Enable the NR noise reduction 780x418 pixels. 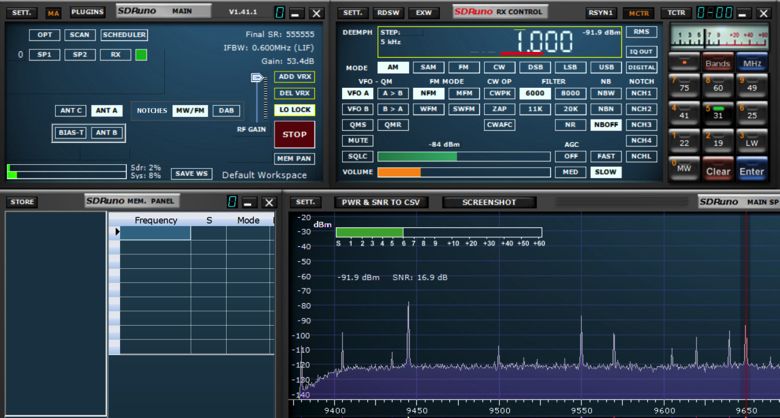[x=571, y=125]
